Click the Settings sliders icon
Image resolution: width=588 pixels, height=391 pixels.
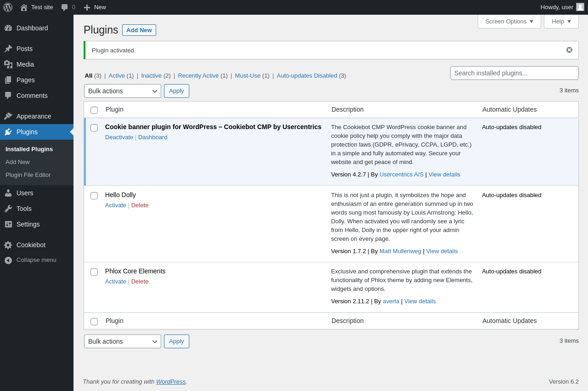tap(8, 224)
